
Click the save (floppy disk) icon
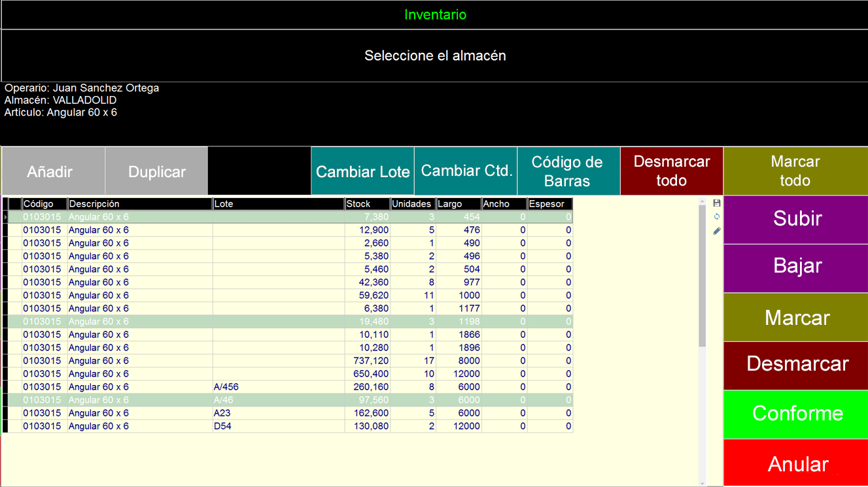pyautogui.click(x=717, y=203)
